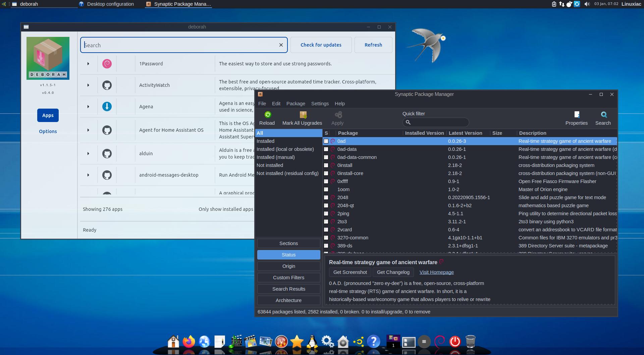Image resolution: width=644 pixels, height=355 pixels.
Task: Mark the 0ad package checkbox
Action: coord(326,141)
